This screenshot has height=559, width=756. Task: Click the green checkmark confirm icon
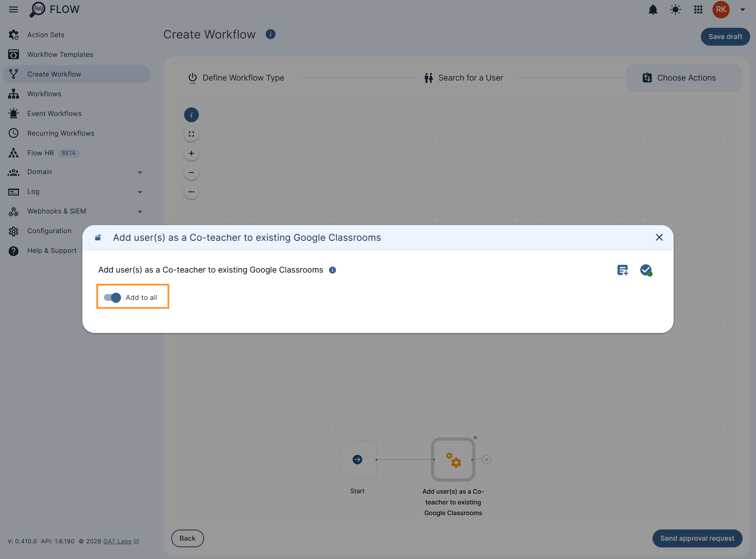click(645, 270)
